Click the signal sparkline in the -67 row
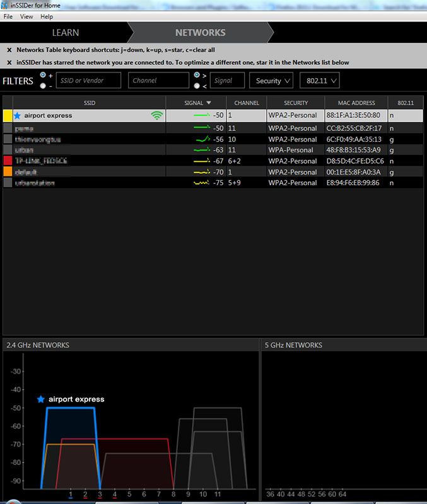Image resolution: width=427 pixels, height=504 pixels. (x=202, y=161)
